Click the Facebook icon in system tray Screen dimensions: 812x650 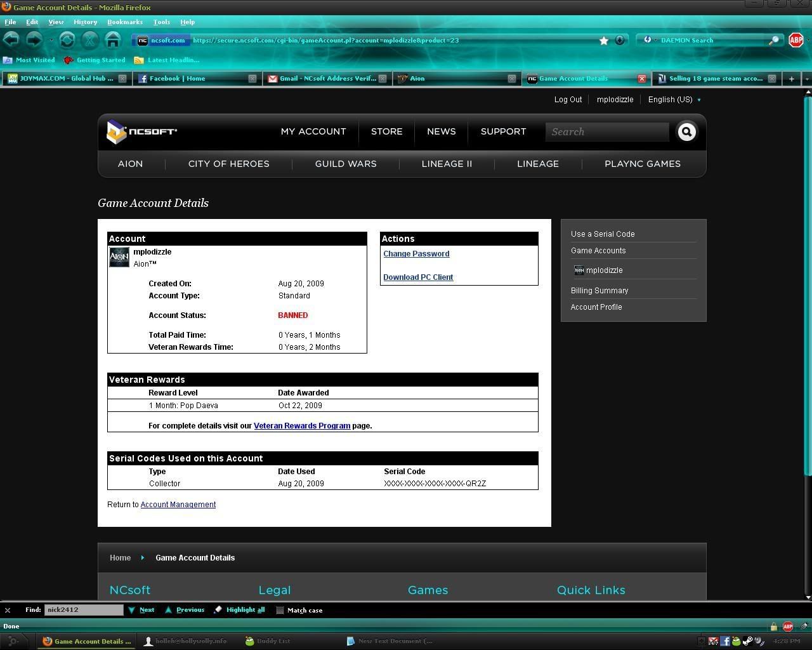724,641
